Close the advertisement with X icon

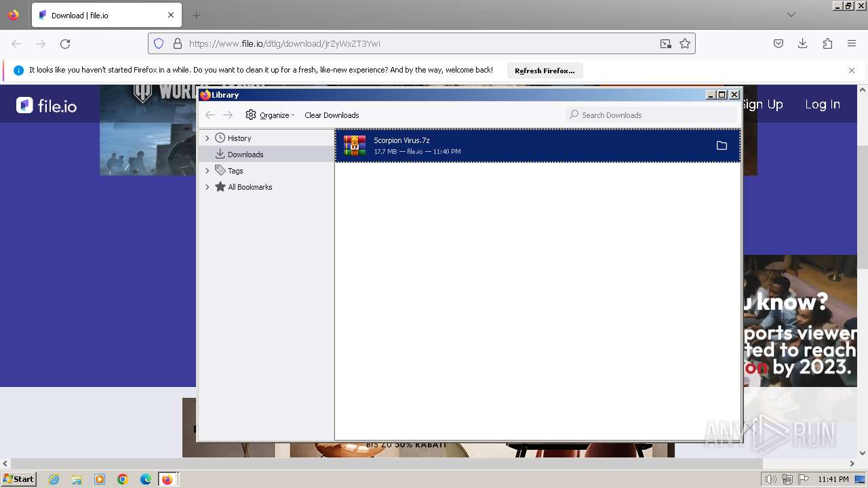click(x=749, y=428)
